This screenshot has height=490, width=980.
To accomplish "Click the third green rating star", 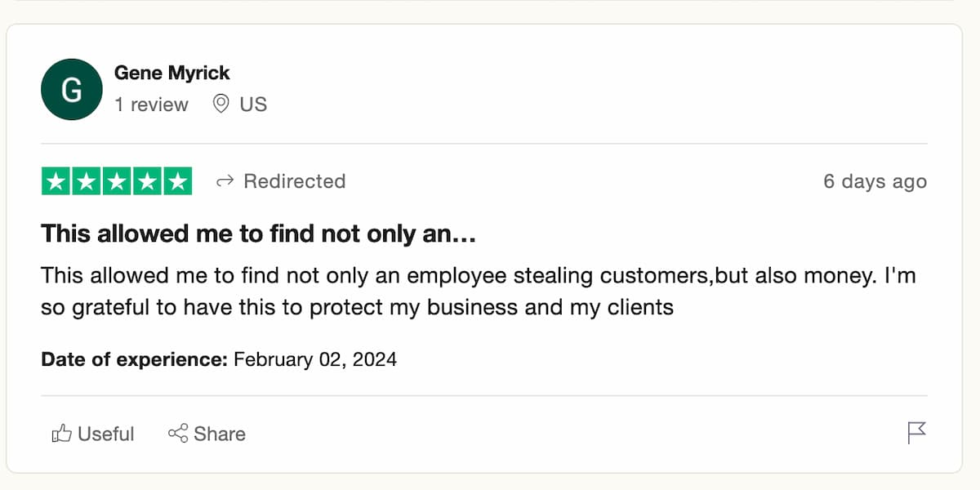I will pyautogui.click(x=117, y=181).
